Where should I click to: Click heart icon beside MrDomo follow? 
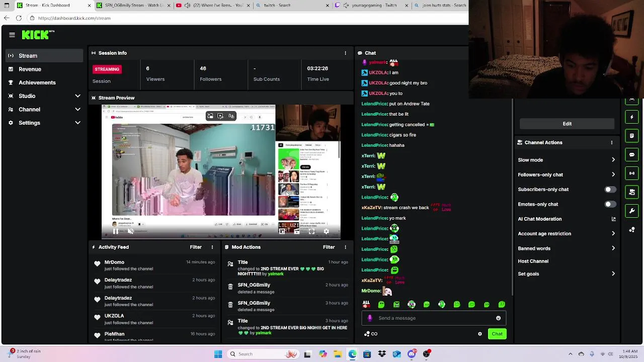point(97,263)
